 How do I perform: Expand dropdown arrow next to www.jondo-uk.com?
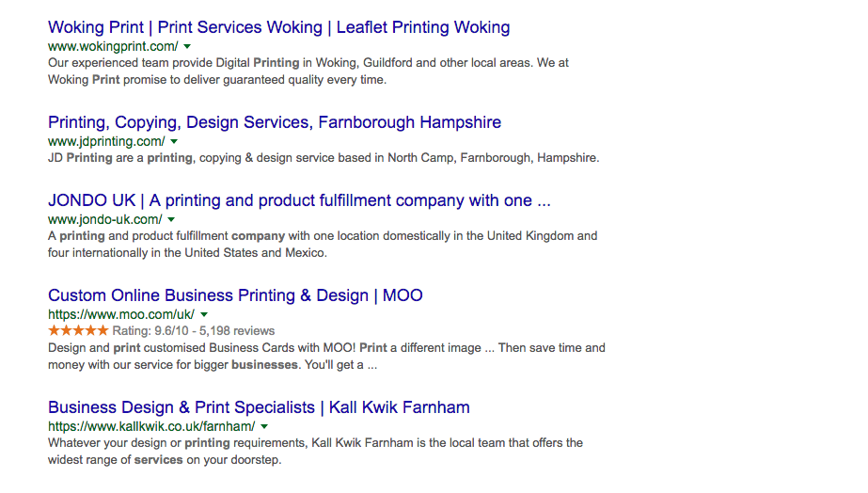171,220
